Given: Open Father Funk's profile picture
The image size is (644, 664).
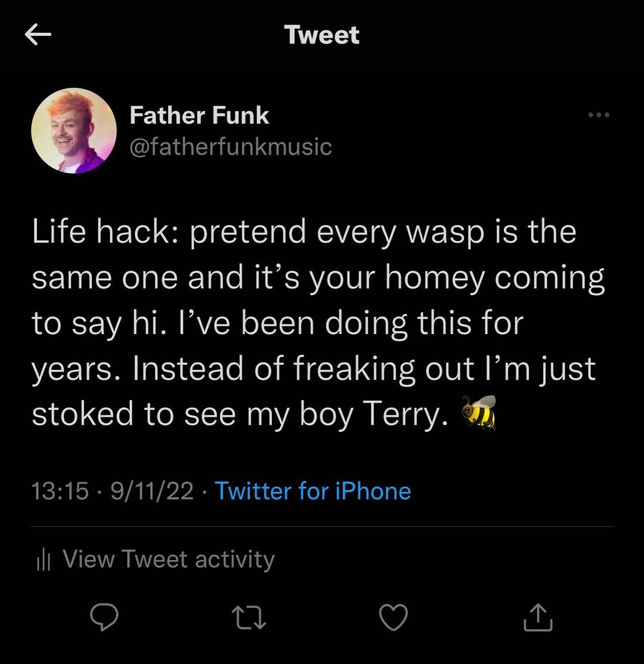Looking at the screenshot, I should tap(74, 131).
